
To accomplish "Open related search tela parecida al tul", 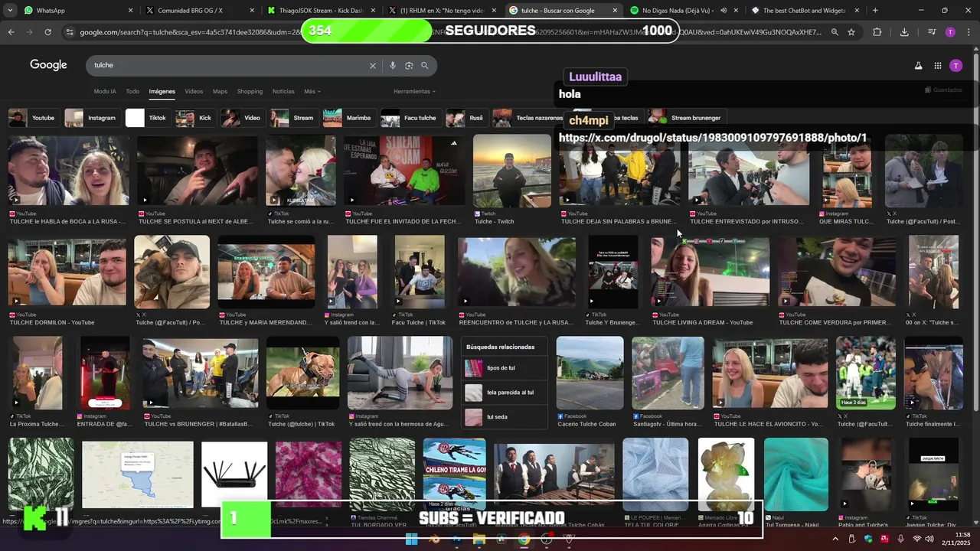I will click(505, 393).
